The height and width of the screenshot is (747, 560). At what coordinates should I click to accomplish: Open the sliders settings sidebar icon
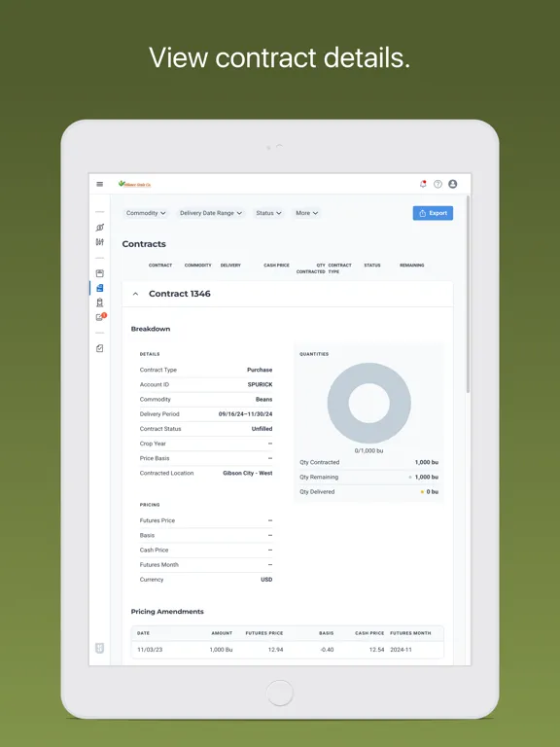pyautogui.click(x=99, y=242)
